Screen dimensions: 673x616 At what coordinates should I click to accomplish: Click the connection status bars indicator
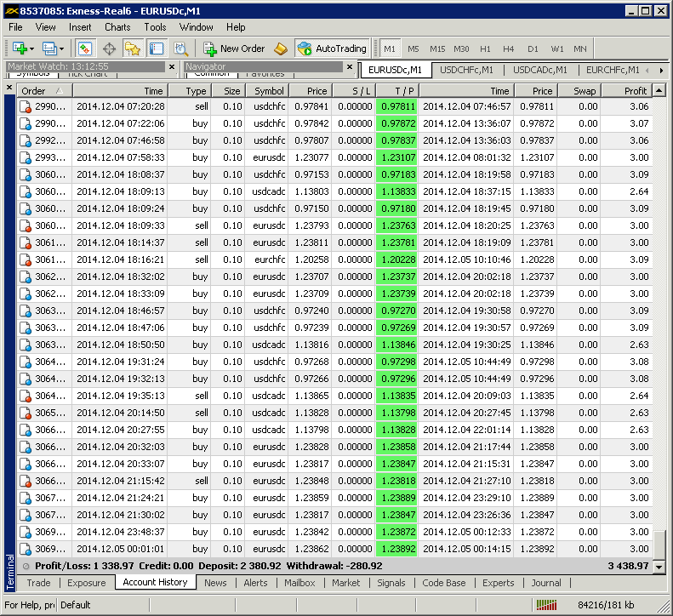(546, 605)
